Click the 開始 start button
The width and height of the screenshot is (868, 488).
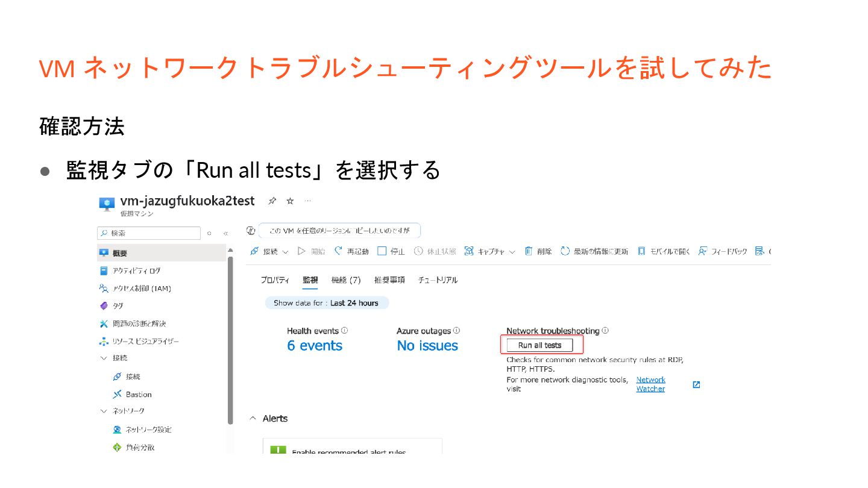click(312, 251)
